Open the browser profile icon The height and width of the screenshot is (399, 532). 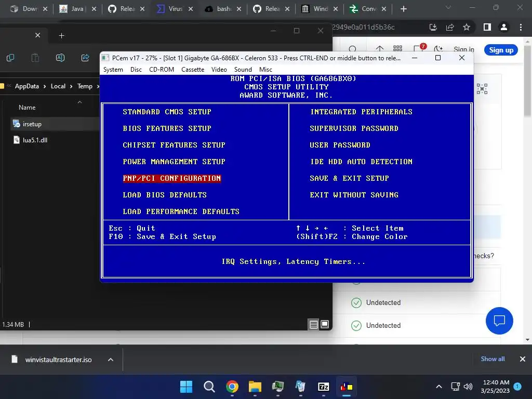(504, 27)
